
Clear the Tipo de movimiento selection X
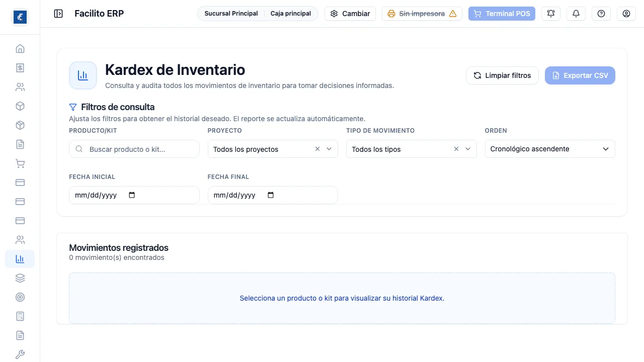456,149
